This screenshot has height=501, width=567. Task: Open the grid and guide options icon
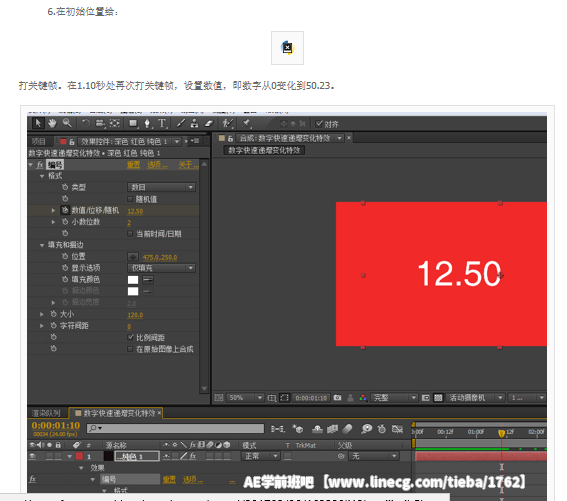[x=272, y=398]
